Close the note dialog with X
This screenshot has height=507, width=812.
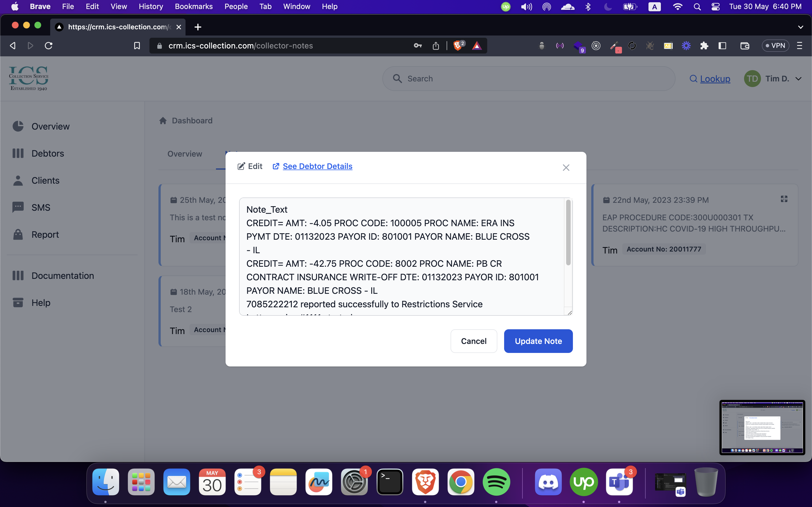[x=566, y=167]
